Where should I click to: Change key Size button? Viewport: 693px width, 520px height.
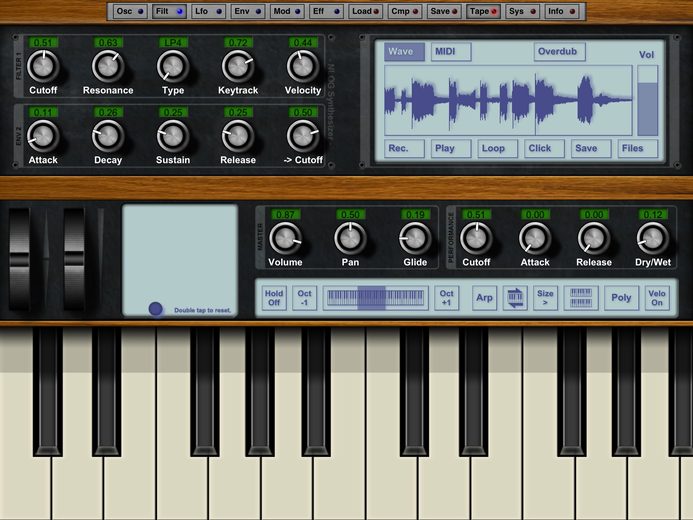click(545, 298)
